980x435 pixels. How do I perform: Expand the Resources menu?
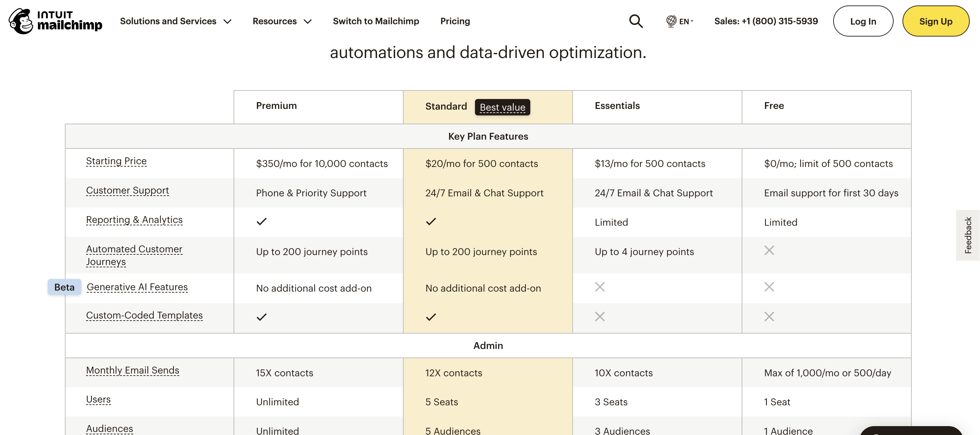pos(282,21)
